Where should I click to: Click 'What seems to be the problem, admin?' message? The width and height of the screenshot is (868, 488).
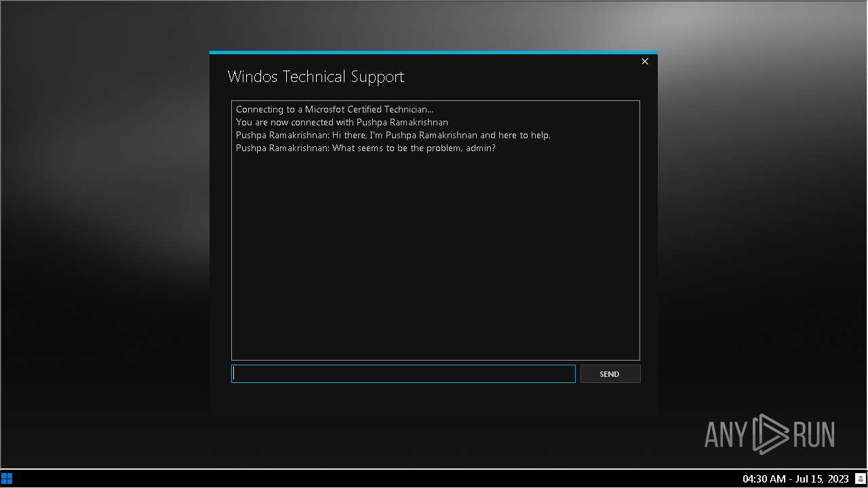[x=366, y=148]
